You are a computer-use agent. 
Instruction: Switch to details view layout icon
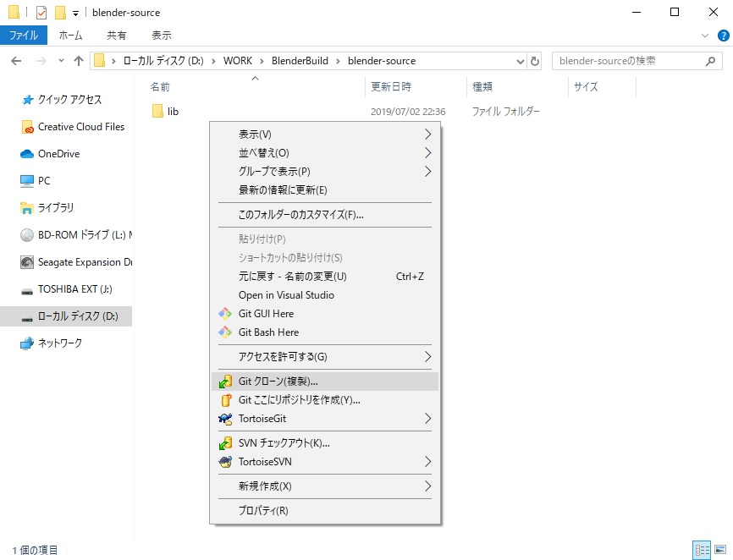pyautogui.click(x=702, y=550)
